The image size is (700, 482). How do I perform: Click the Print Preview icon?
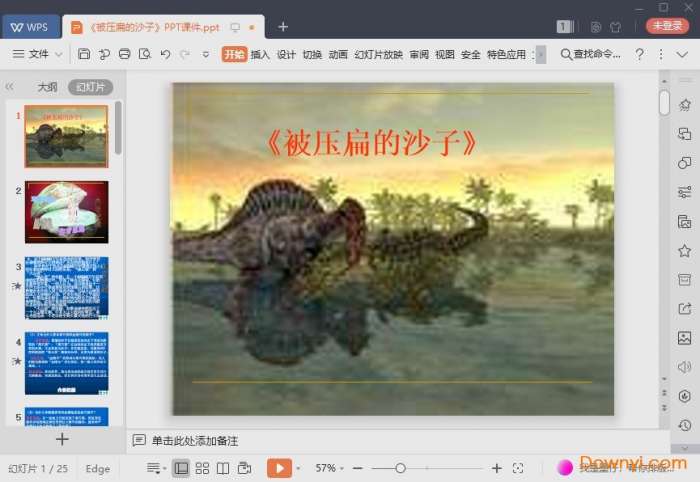point(145,54)
